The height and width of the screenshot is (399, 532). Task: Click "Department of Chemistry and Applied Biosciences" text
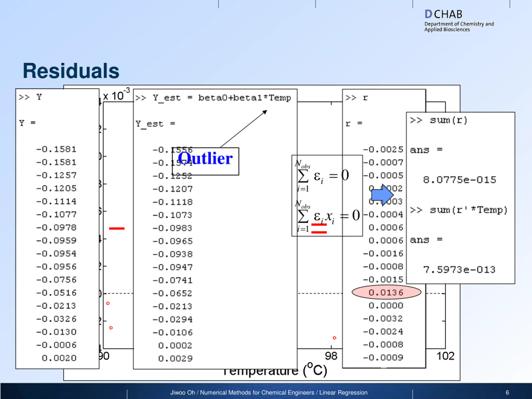click(459, 27)
